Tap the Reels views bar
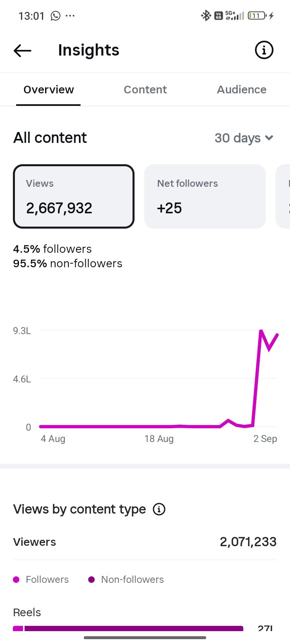Screen dimensions: 290x644 pyautogui.click(x=128, y=628)
